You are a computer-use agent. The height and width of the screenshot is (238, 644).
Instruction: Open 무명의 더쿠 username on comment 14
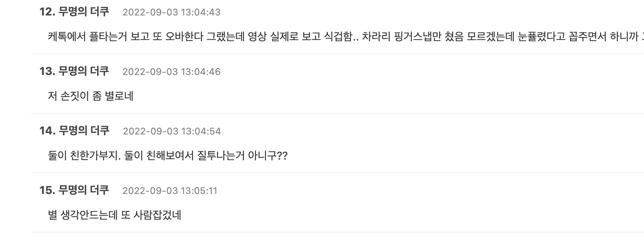coord(84,131)
